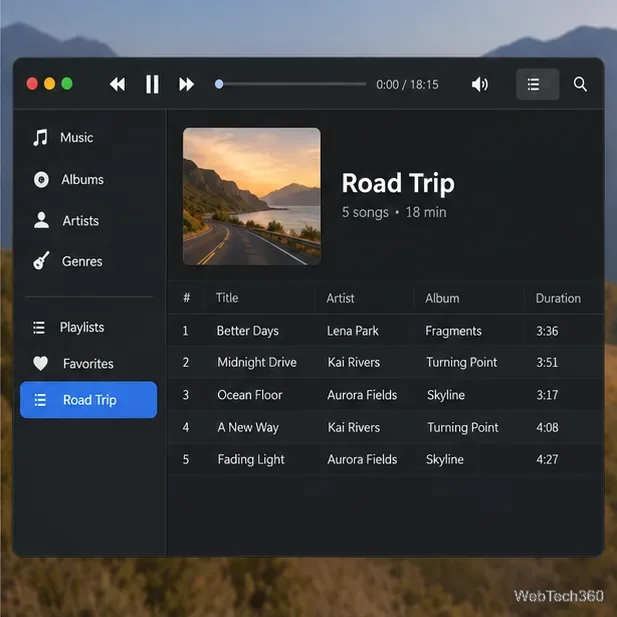Select the song Fading Light

(x=251, y=460)
